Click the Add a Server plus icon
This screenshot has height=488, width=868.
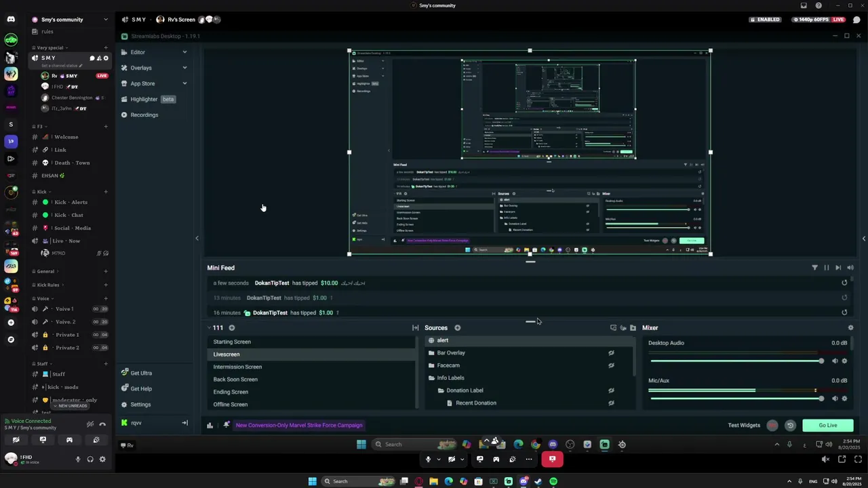[x=11, y=323]
